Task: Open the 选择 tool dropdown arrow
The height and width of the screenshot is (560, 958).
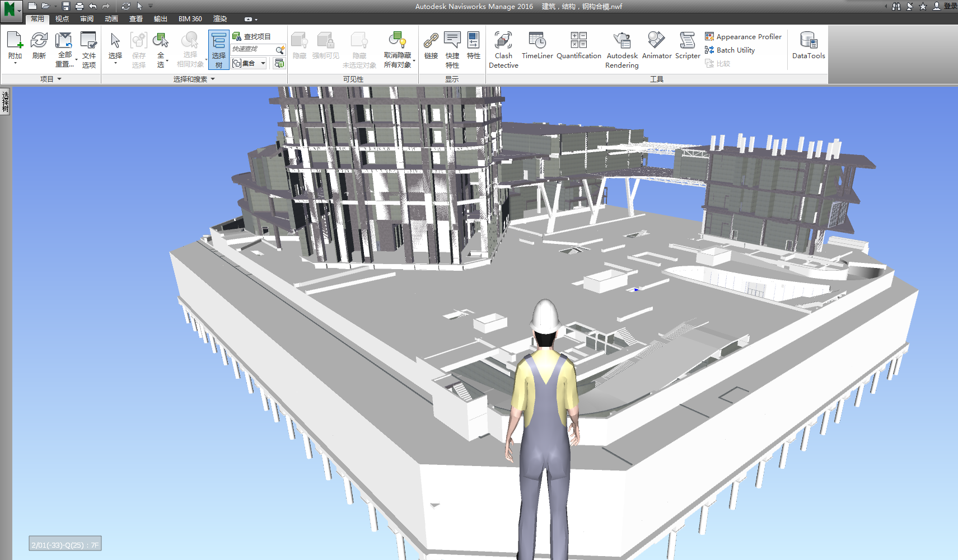Action: (x=115, y=63)
